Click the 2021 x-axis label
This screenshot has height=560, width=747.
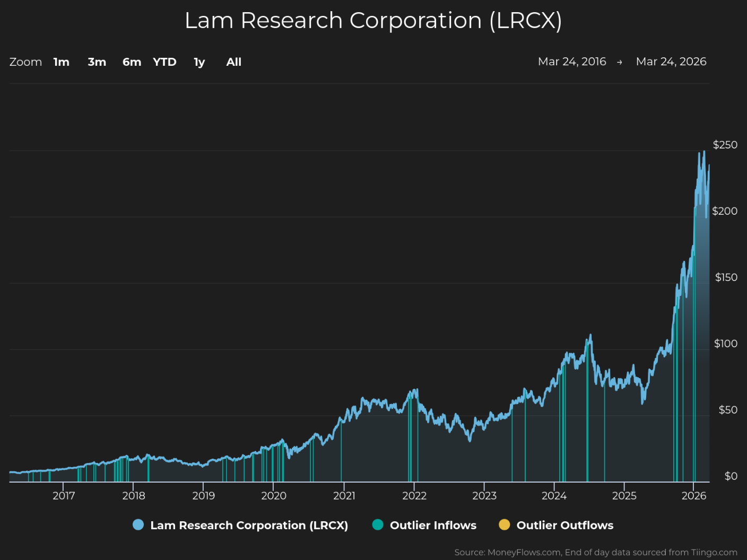point(344,496)
